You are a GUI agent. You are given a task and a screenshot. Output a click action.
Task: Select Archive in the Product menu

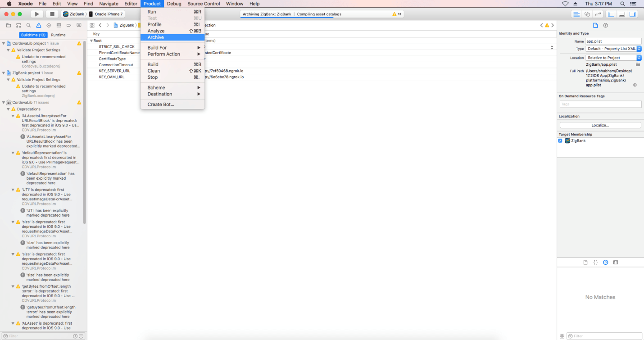[x=172, y=37]
